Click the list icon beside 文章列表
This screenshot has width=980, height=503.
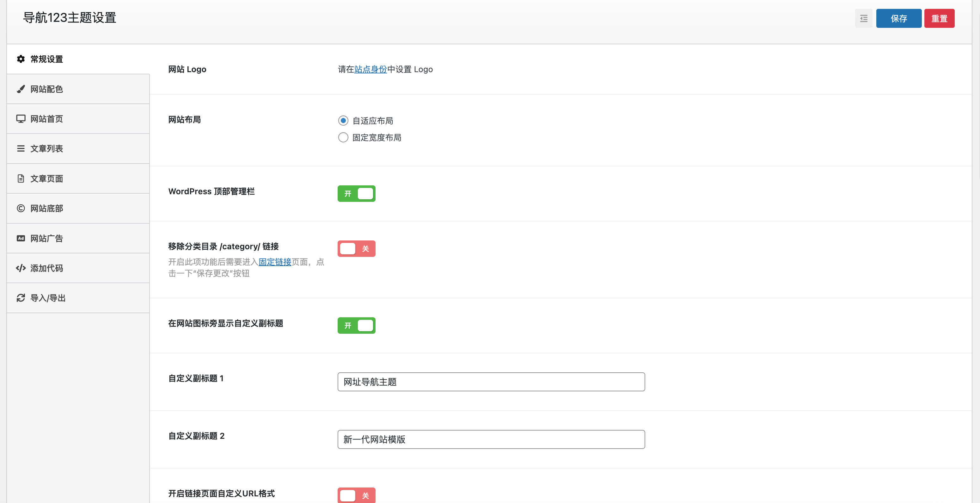point(21,148)
